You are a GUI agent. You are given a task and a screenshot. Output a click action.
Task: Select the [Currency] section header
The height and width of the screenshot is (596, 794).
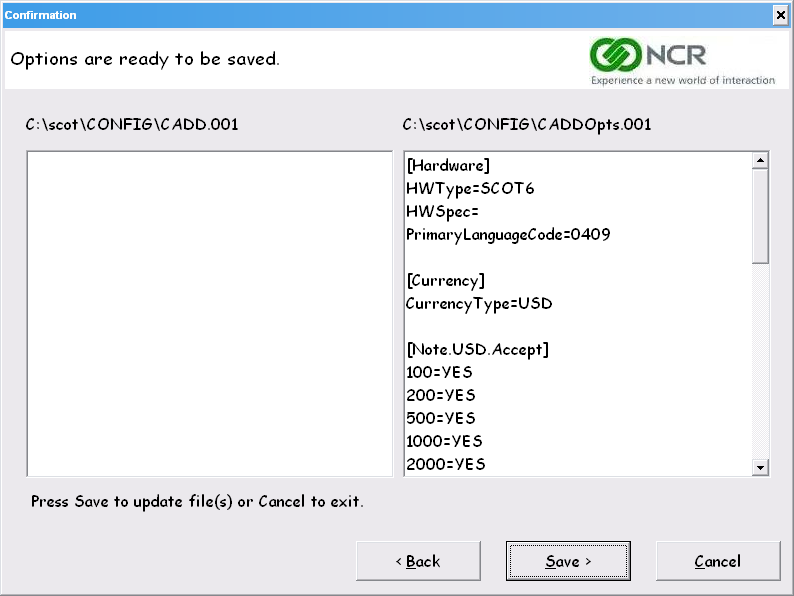[x=446, y=281]
